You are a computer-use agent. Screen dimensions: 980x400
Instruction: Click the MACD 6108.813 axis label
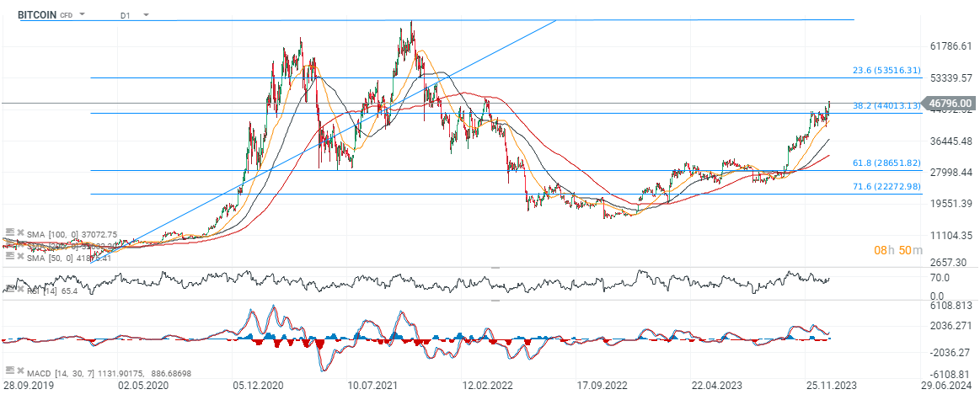[x=951, y=307]
